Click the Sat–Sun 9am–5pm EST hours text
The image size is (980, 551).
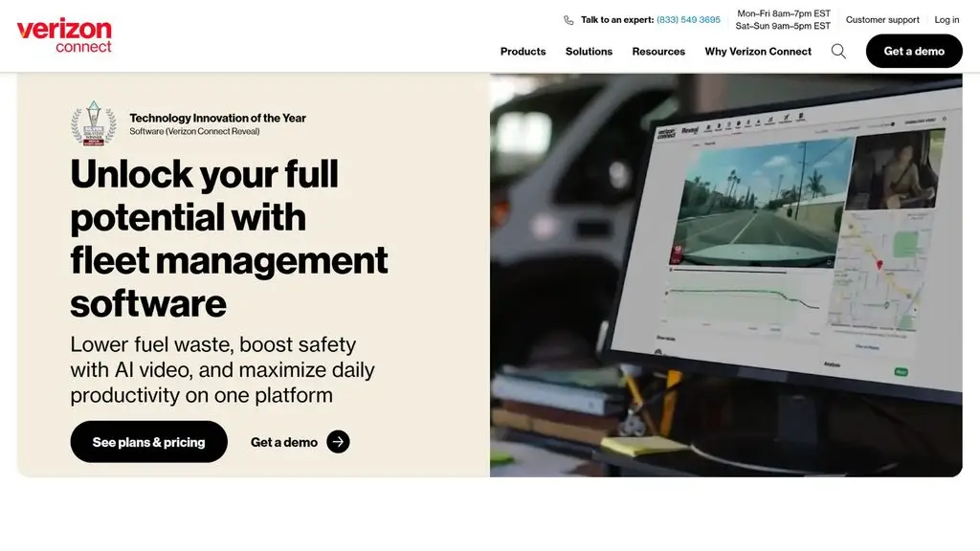[783, 26]
